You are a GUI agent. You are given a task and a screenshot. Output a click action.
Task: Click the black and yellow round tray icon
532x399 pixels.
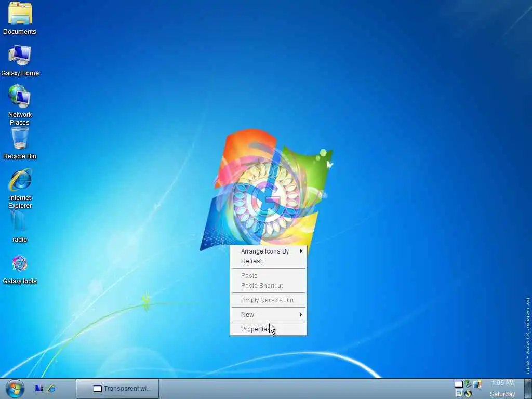(468, 393)
